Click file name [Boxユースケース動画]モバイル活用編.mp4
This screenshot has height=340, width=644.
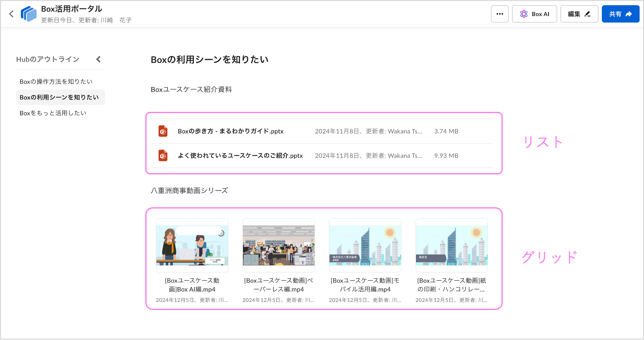click(365, 285)
